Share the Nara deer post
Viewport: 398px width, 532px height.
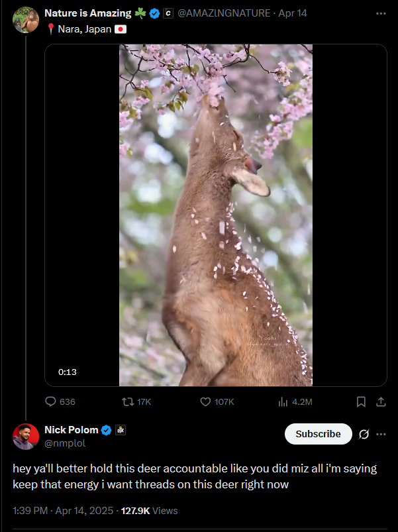(x=381, y=401)
